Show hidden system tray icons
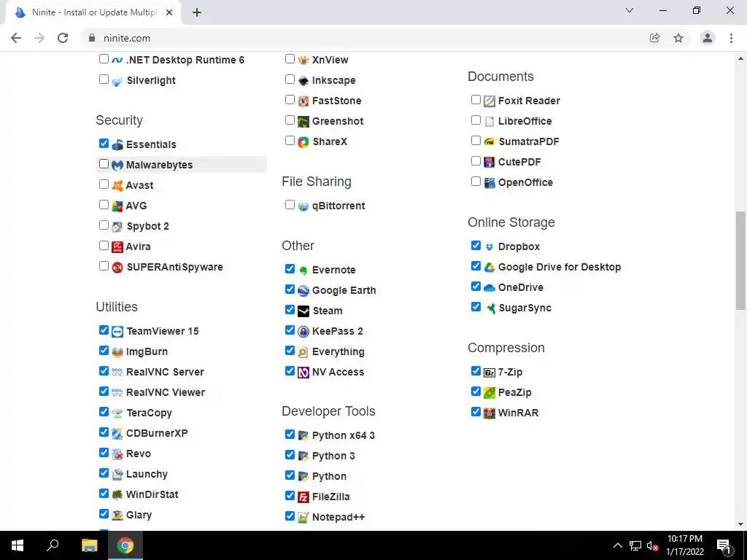The image size is (747, 560). (617, 545)
